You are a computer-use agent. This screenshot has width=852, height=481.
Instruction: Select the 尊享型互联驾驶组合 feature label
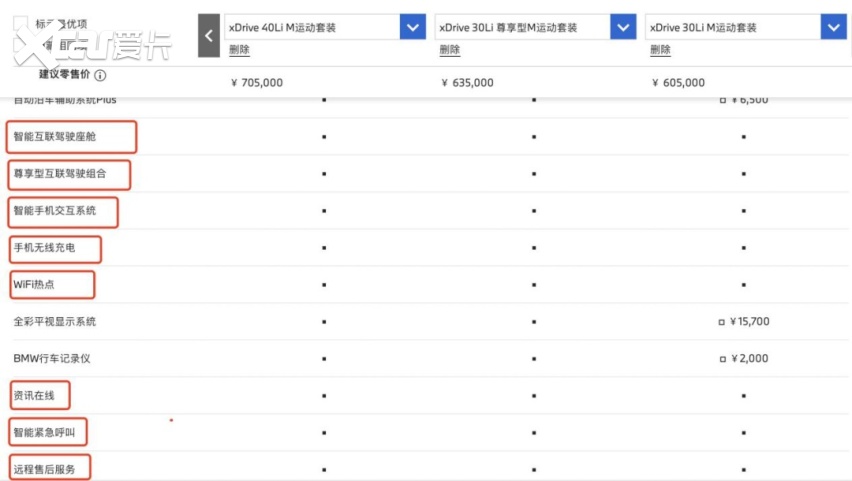[x=60, y=173]
